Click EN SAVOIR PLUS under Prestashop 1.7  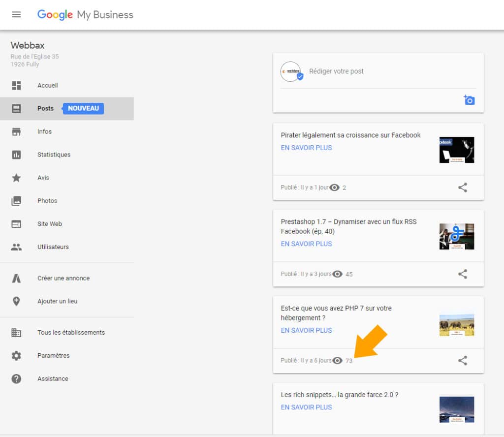(x=306, y=244)
